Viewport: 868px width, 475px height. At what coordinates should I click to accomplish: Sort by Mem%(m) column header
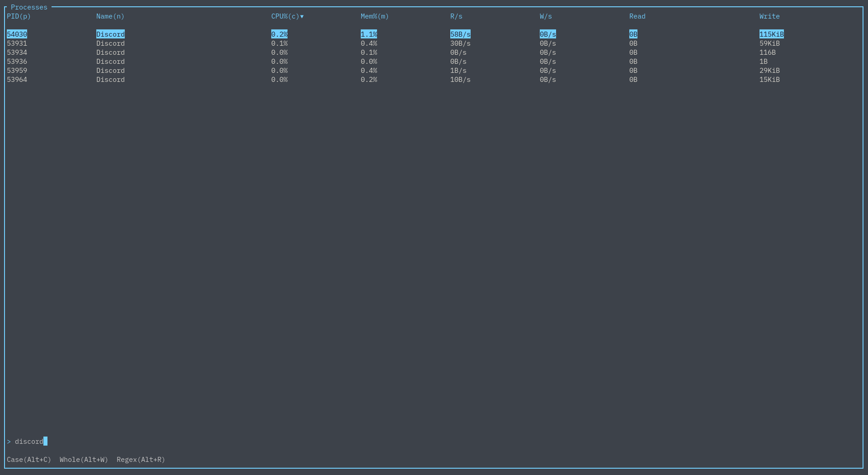pyautogui.click(x=374, y=16)
